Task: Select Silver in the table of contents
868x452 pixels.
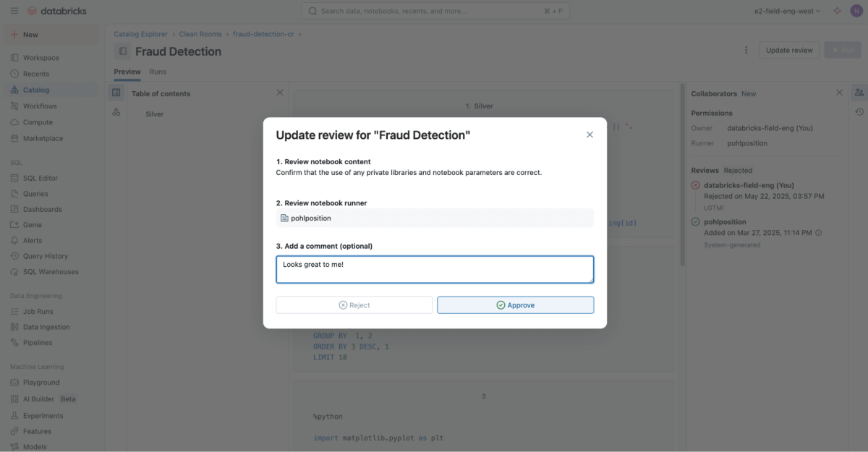Action: click(154, 114)
